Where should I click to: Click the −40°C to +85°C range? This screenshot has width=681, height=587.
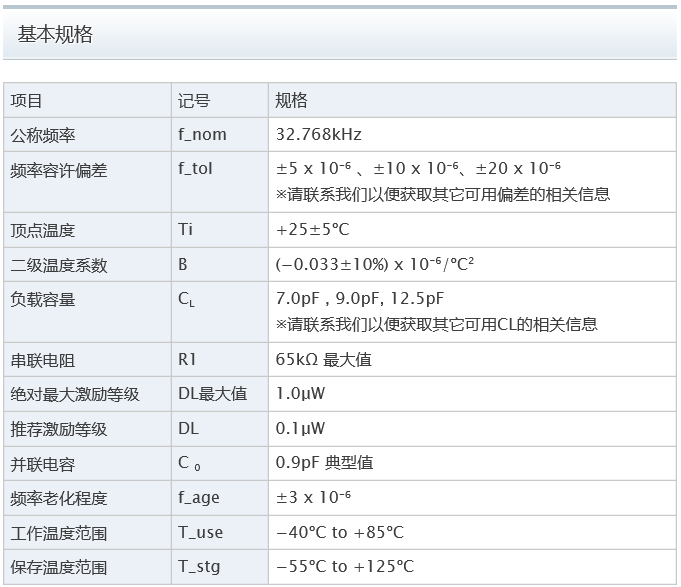[339, 533]
